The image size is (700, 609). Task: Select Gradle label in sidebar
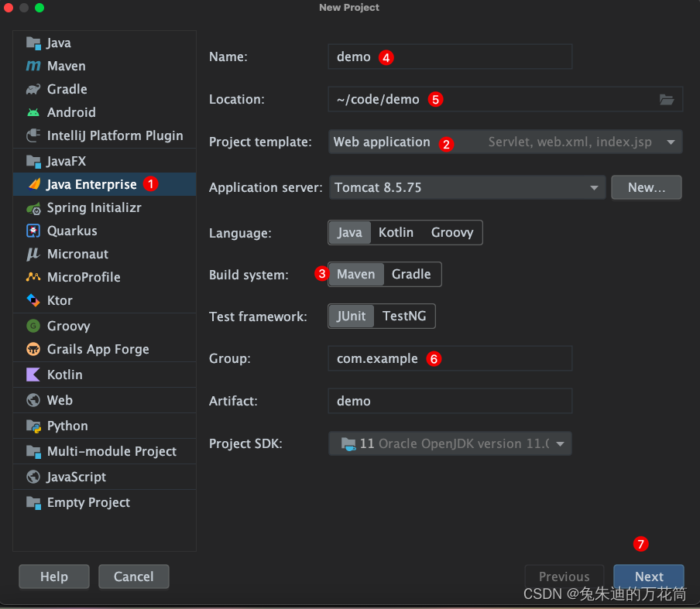point(67,89)
